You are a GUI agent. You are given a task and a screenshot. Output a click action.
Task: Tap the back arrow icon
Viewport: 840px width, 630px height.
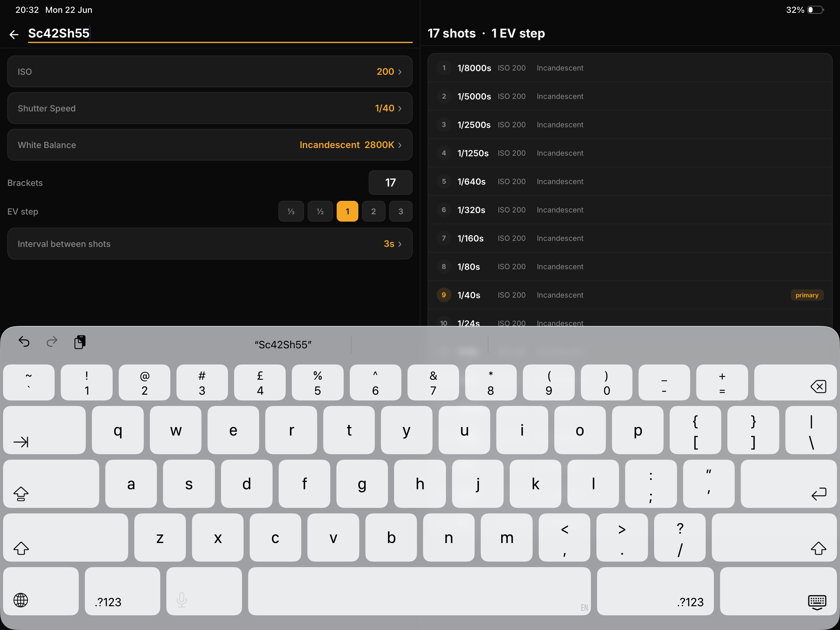(14, 34)
